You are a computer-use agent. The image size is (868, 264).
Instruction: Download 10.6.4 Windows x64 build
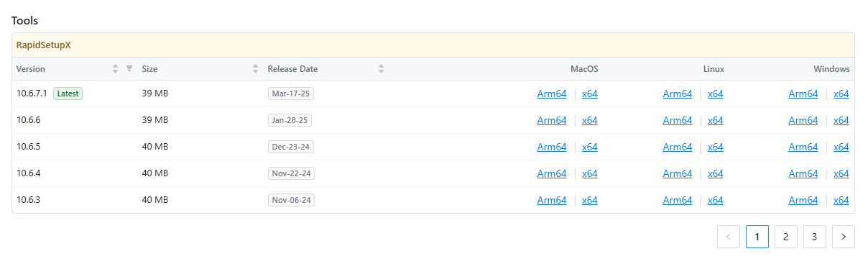point(841,173)
